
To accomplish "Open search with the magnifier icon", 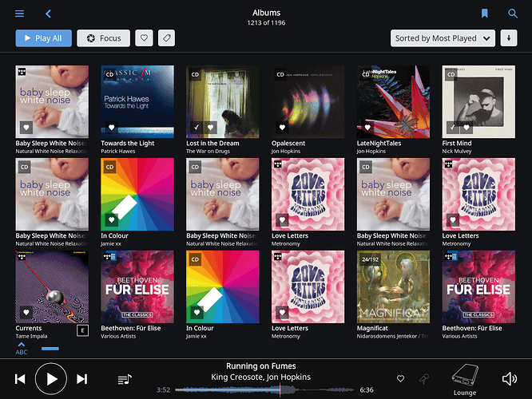I will 512,14.
